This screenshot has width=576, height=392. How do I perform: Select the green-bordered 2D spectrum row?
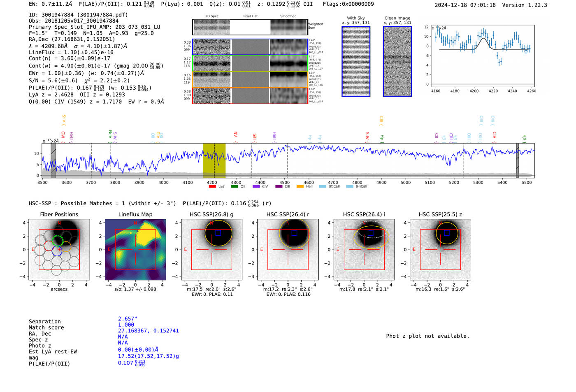coord(250,63)
